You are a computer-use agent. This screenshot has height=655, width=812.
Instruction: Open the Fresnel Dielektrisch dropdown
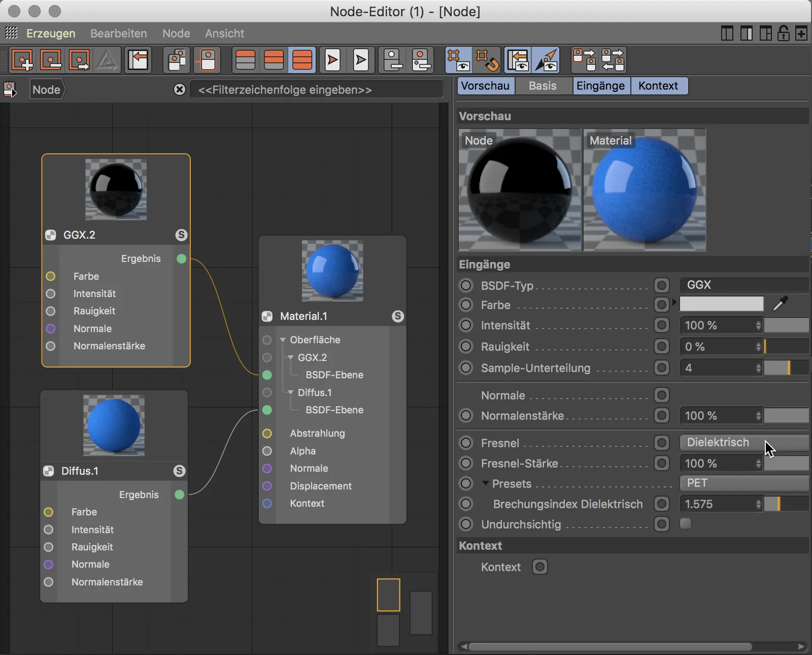coord(744,442)
